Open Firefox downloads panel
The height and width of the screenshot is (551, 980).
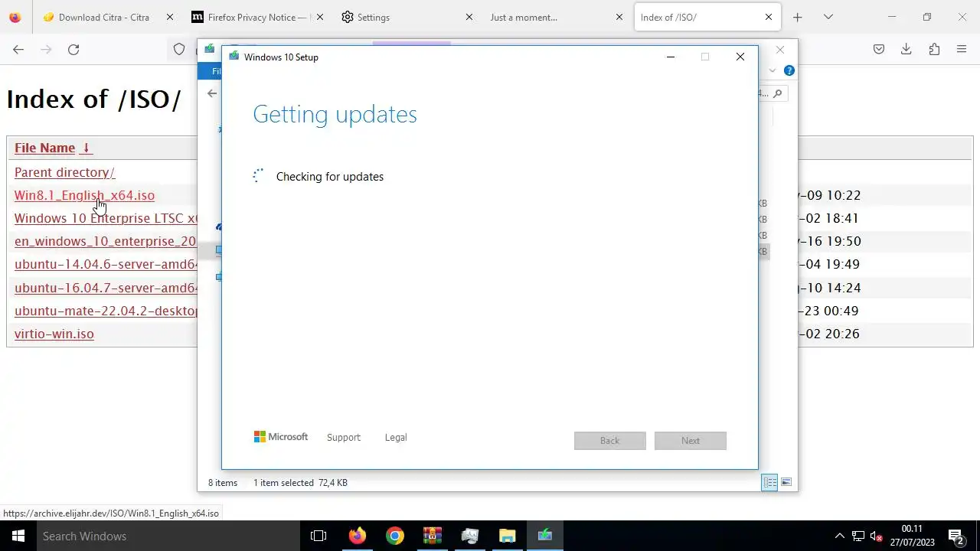click(x=906, y=49)
